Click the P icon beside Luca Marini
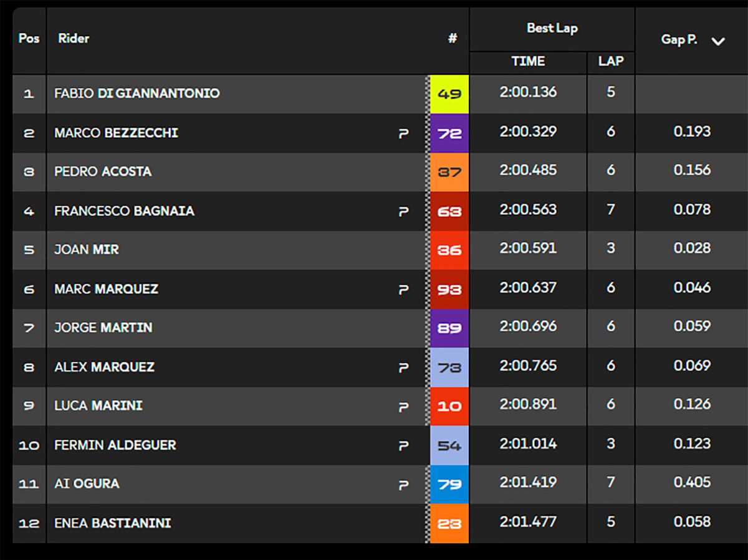This screenshot has height=560, width=748. [403, 407]
